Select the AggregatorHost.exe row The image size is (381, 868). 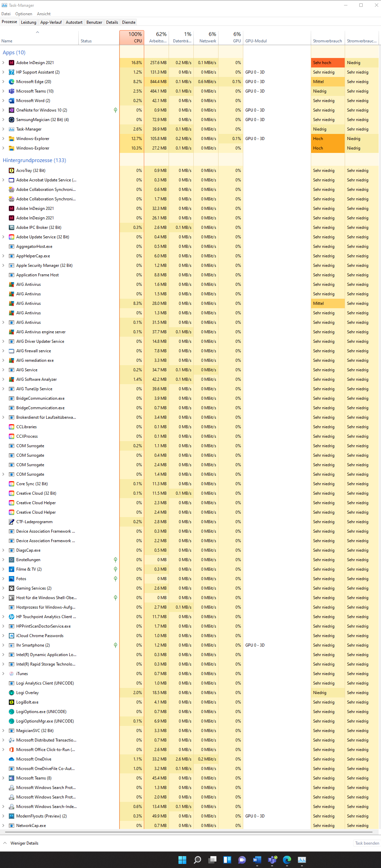[190, 246]
